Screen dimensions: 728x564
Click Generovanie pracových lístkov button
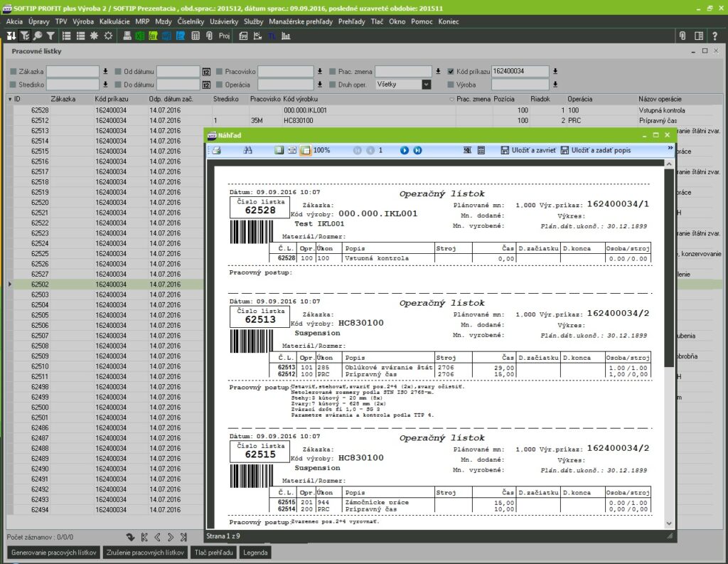point(53,553)
